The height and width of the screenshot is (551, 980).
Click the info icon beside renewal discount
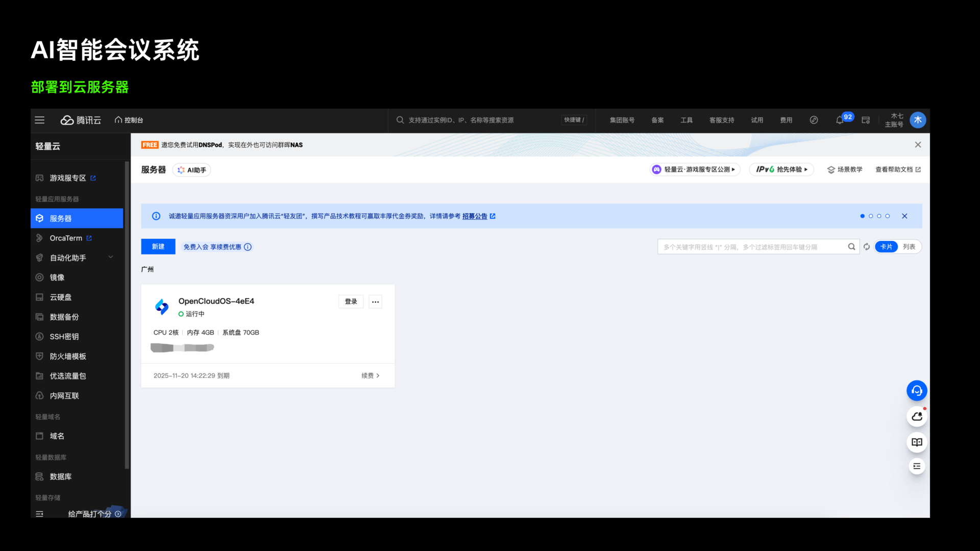[x=248, y=247]
